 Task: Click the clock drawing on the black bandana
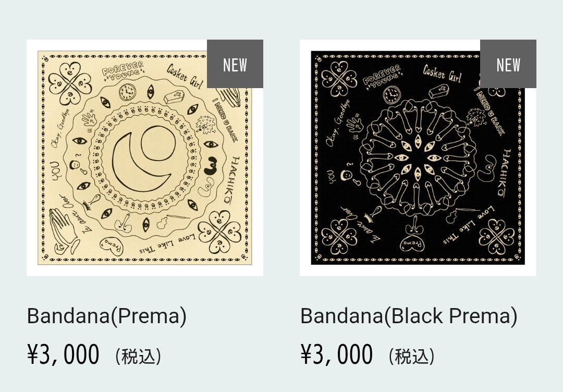coord(391,94)
